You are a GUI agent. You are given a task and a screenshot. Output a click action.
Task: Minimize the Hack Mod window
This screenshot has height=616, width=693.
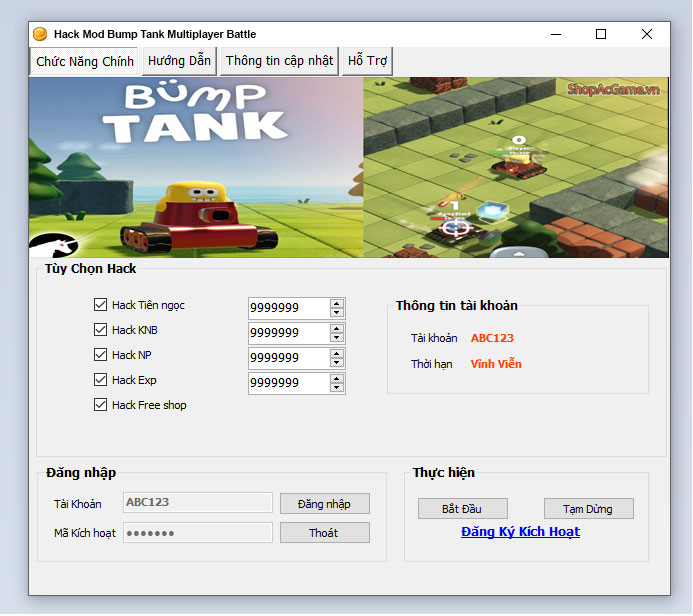click(556, 34)
